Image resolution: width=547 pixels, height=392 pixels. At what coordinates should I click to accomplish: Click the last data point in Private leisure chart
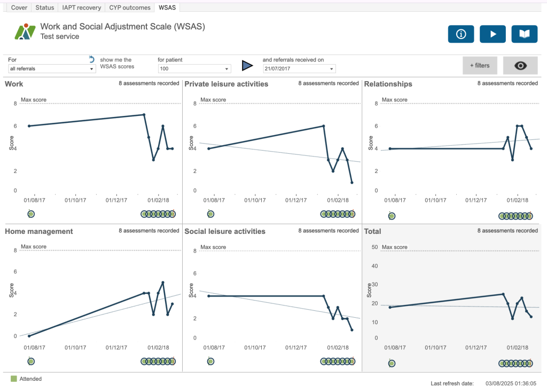click(352, 183)
